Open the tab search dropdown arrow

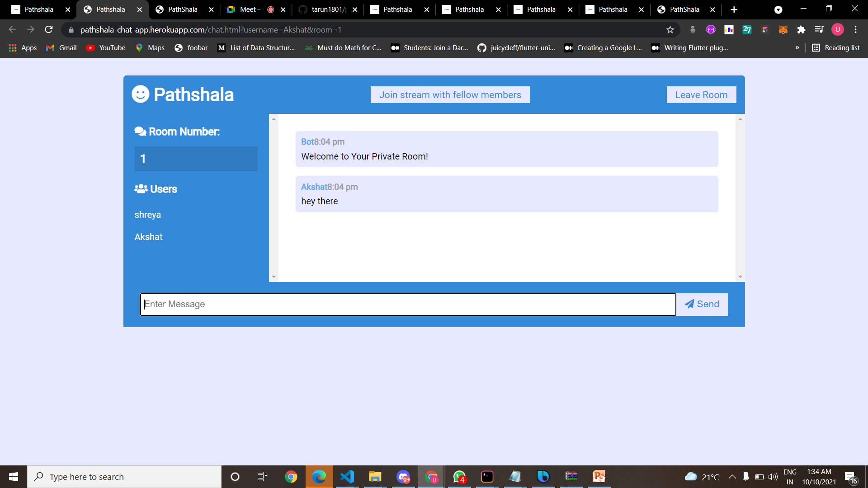pos(778,9)
